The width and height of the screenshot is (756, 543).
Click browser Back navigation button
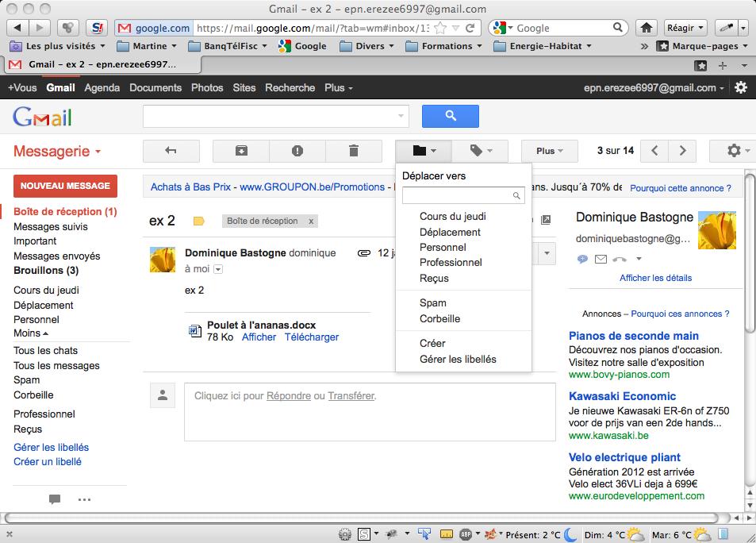click(x=17, y=28)
